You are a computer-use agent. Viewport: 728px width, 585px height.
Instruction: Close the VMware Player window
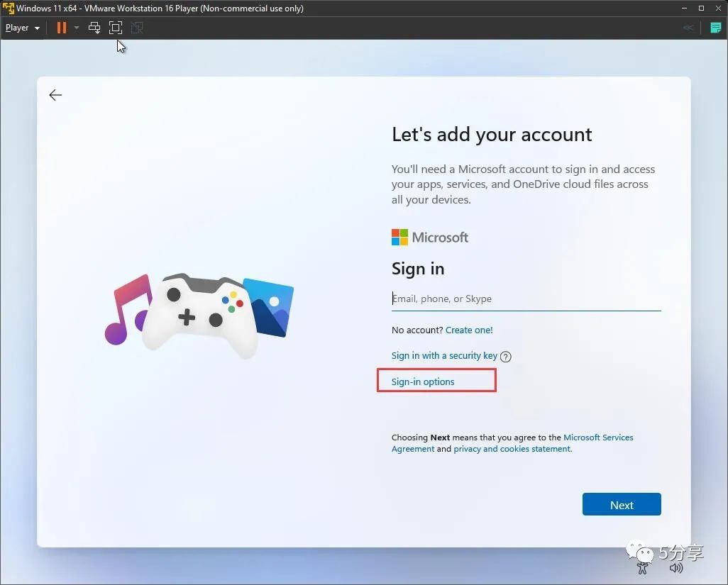click(x=718, y=8)
